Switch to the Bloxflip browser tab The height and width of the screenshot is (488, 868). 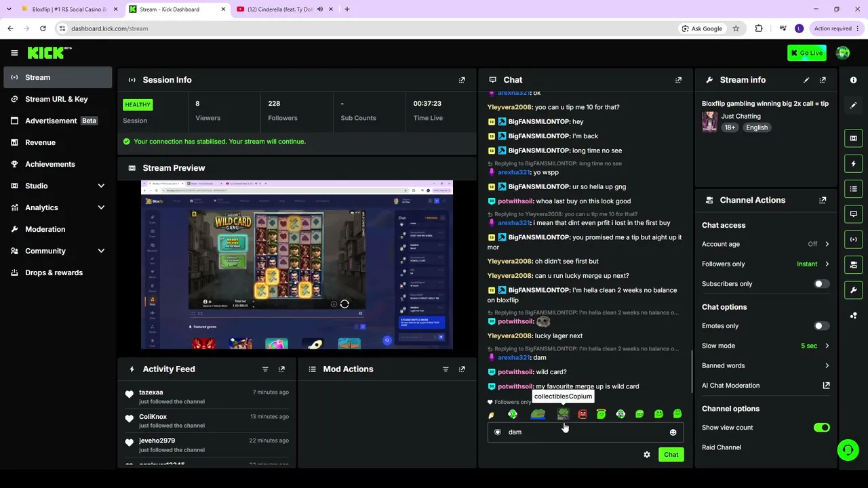(68, 9)
